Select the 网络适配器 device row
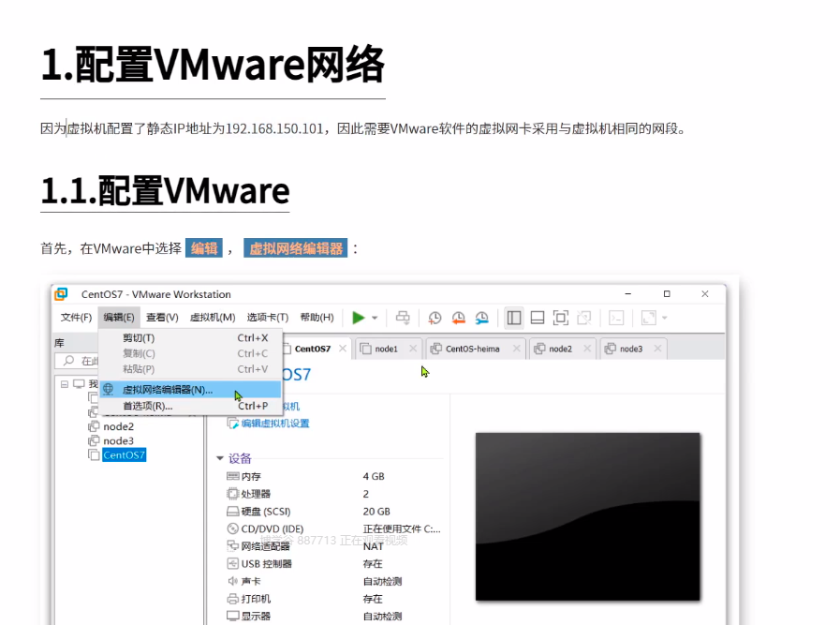The height and width of the screenshot is (625, 840). [x=333, y=546]
